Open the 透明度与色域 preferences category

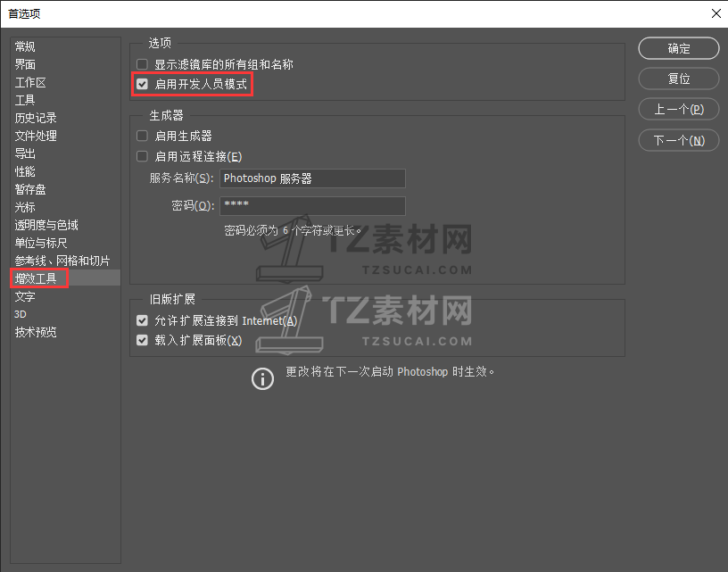[x=46, y=225]
